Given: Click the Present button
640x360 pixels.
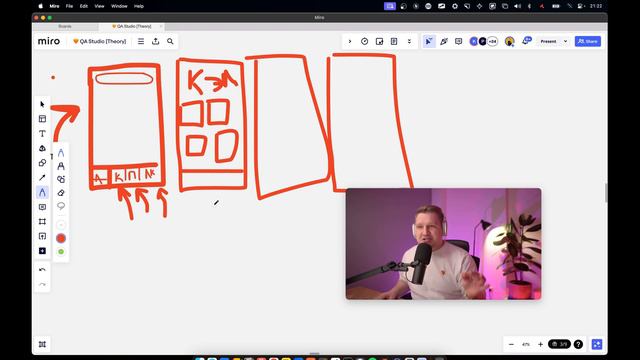Looking at the screenshot, I should point(548,41).
